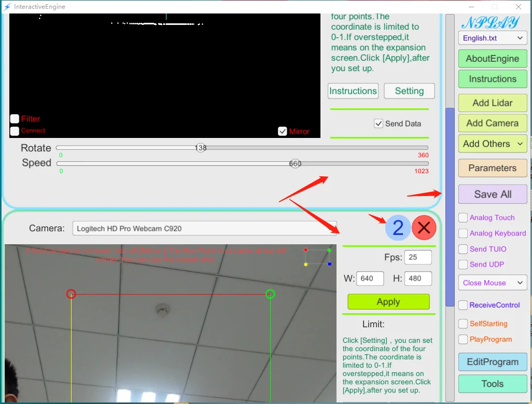Click the red corner point on camera view
The image size is (532, 404).
point(71,294)
